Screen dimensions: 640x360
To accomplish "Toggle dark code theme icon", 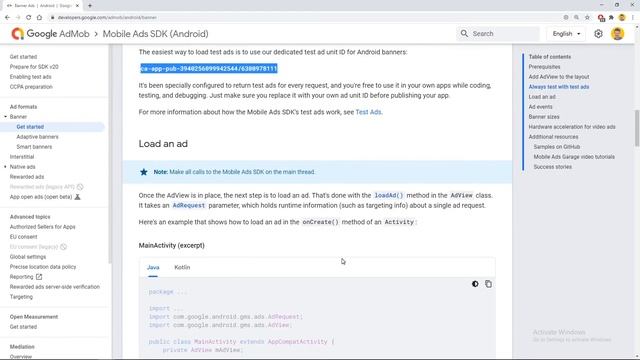I will (475, 284).
